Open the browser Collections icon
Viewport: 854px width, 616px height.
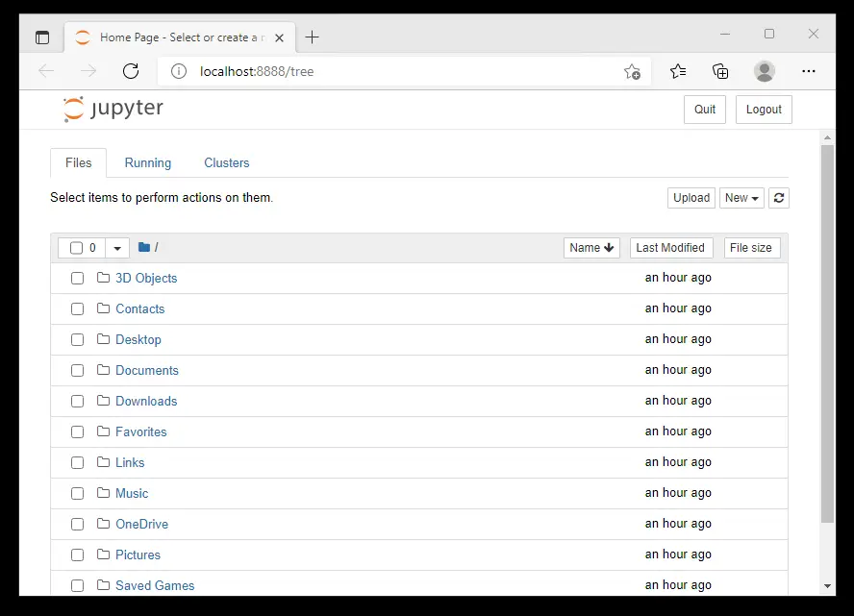[720, 71]
